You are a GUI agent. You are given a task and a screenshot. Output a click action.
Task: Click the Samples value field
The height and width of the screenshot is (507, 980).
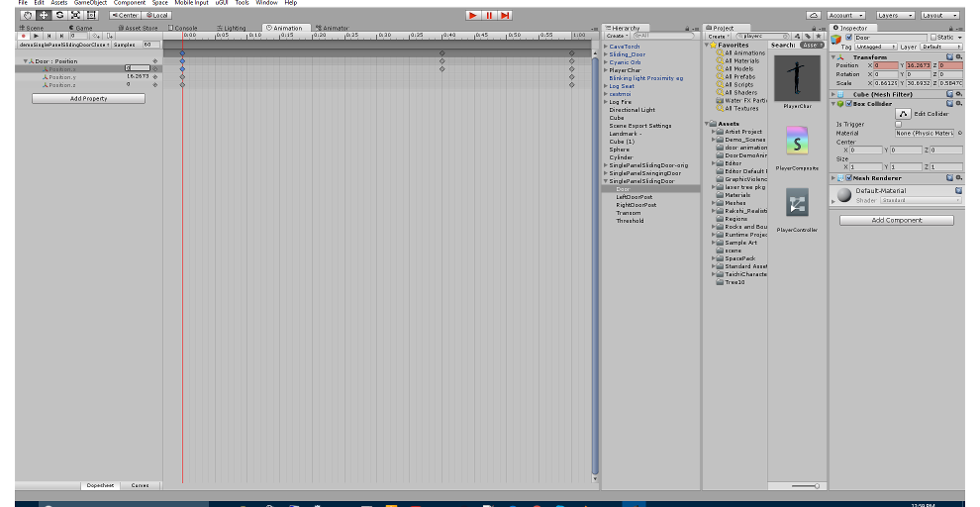click(150, 45)
